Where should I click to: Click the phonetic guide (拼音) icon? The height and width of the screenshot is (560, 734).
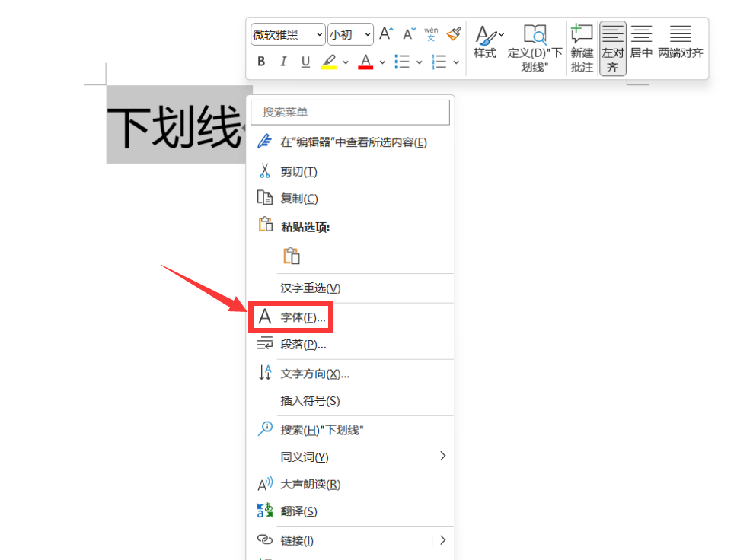click(x=430, y=35)
